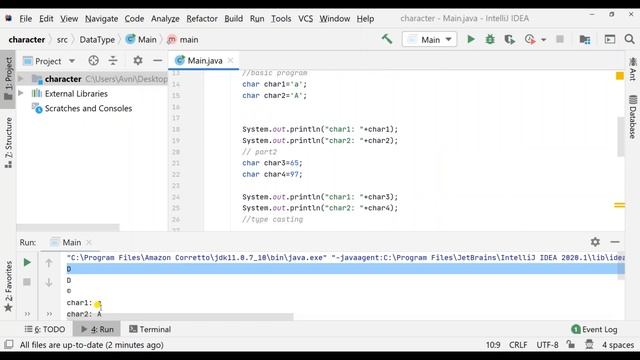Open Search Everywhere magnifier

[x=629, y=39]
